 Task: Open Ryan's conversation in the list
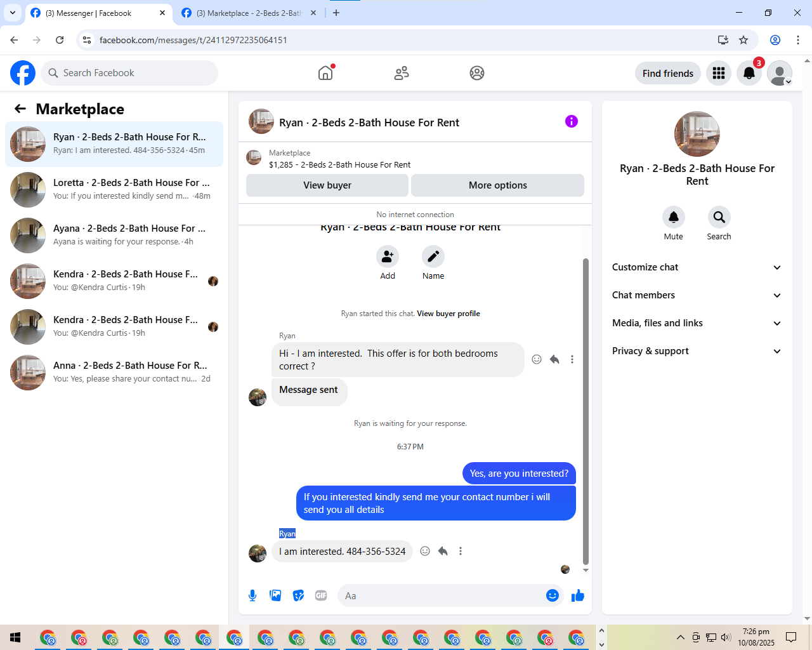point(114,144)
